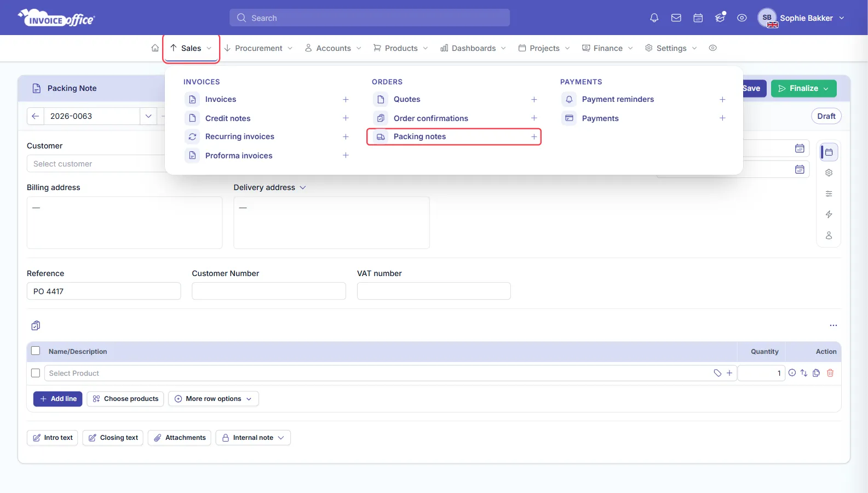Create new packing note plus icon
This screenshot has height=493, width=868.
coord(534,137)
